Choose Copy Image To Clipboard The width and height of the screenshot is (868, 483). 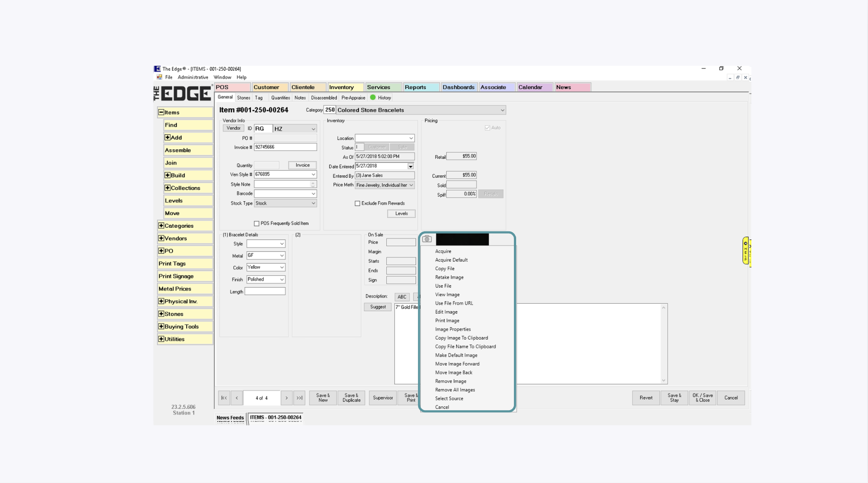coord(461,338)
